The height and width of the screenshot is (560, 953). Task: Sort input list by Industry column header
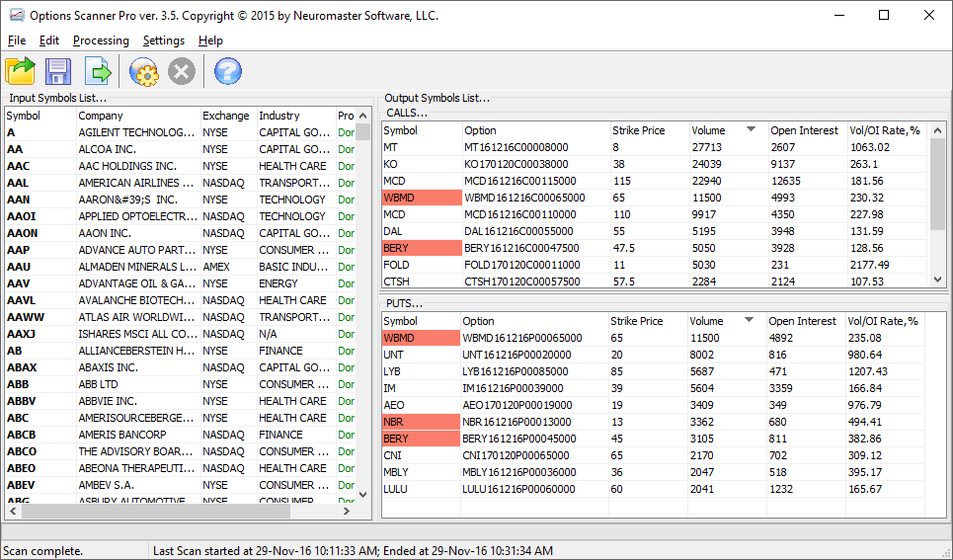pyautogui.click(x=296, y=116)
